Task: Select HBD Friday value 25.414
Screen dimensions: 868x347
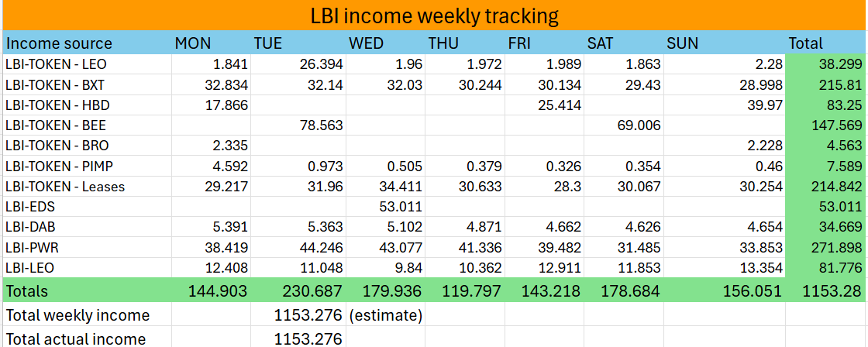Action: pyautogui.click(x=544, y=105)
